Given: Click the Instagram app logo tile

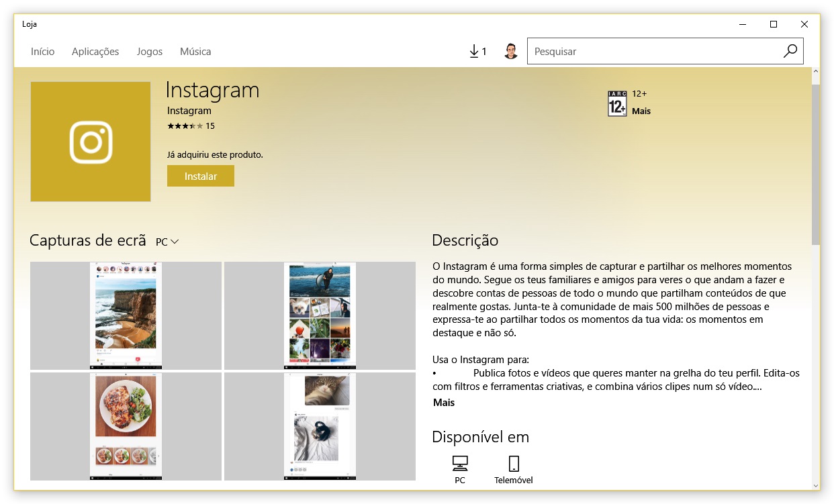Looking at the screenshot, I should pos(91,142).
